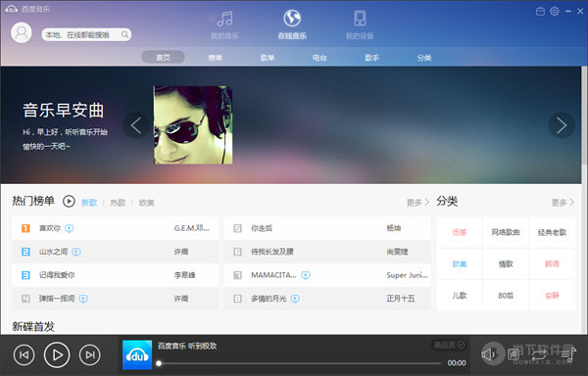Switch to the 榜单 tab
Screen dimensions: 588x376
(x=216, y=58)
